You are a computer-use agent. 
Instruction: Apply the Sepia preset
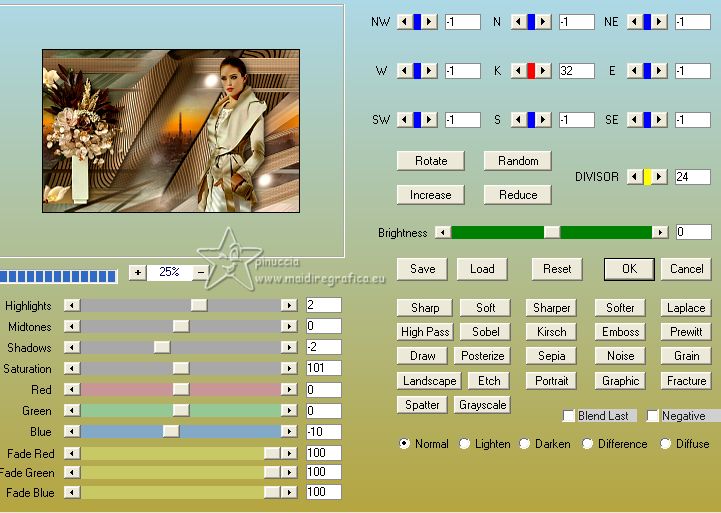coord(551,356)
